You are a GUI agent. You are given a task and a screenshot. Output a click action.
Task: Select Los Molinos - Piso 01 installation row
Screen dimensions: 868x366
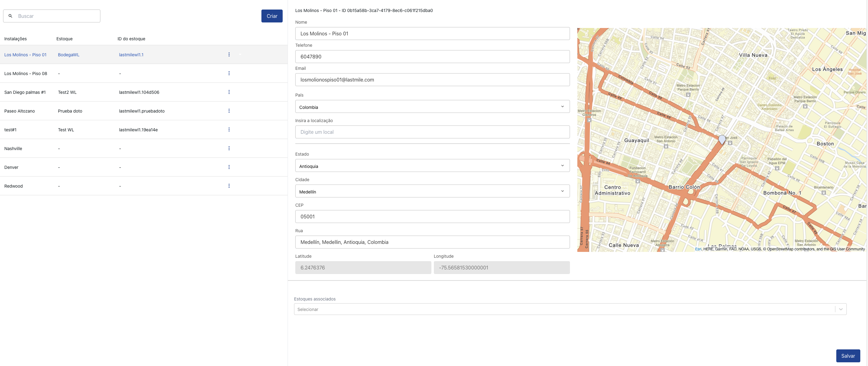(x=25, y=54)
